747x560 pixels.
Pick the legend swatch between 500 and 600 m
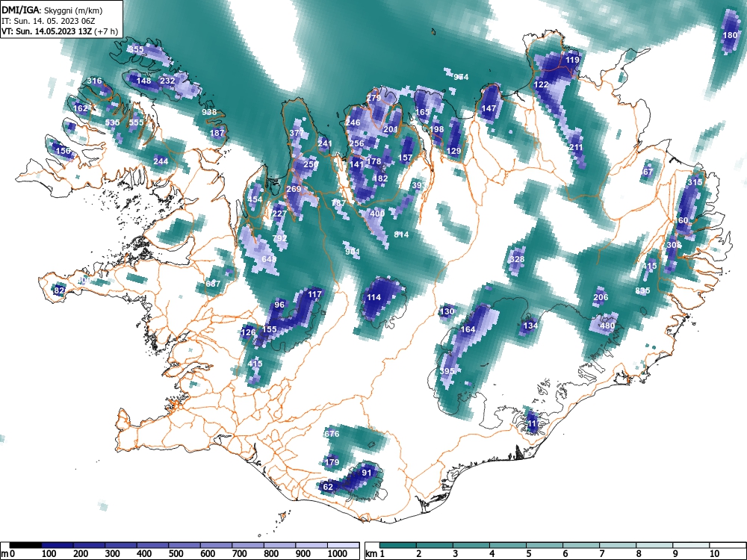click(185, 545)
